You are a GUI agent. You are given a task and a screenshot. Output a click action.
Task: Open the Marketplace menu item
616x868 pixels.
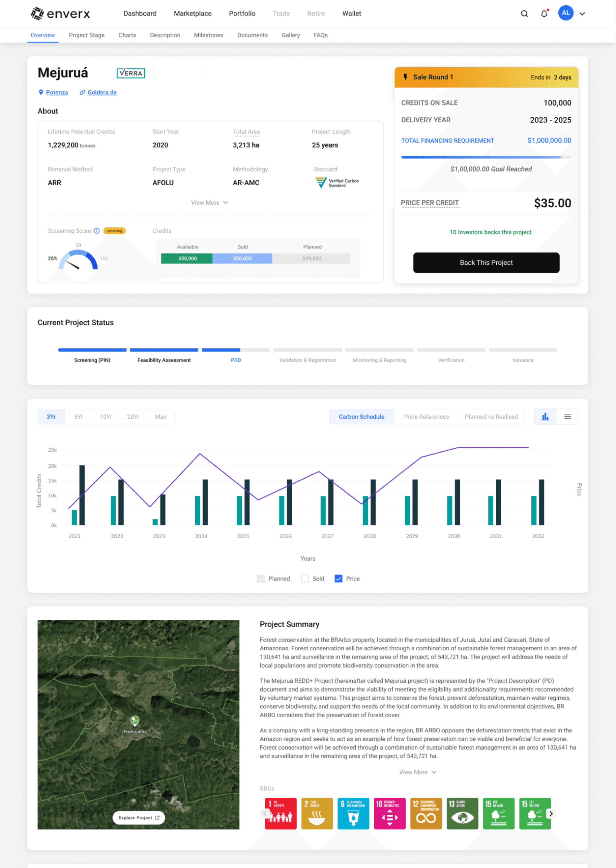coord(193,14)
